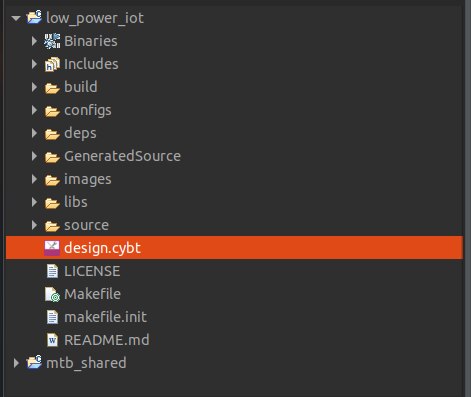Click the Binaries container icon

[52, 41]
